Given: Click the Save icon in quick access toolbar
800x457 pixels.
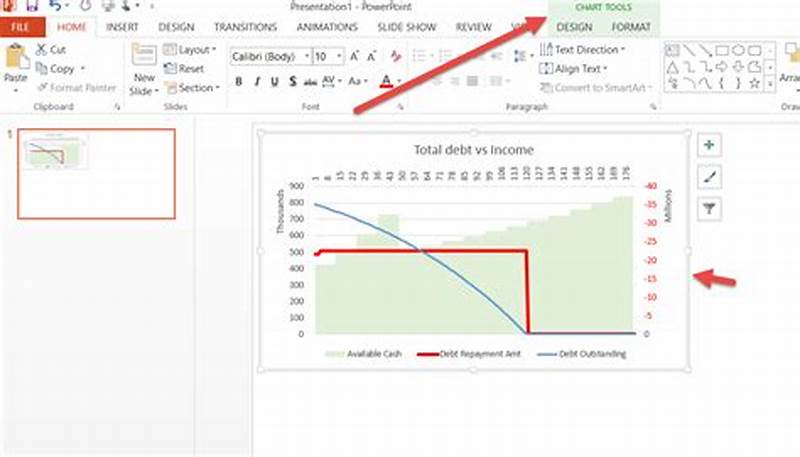Looking at the screenshot, I should click(x=32, y=6).
